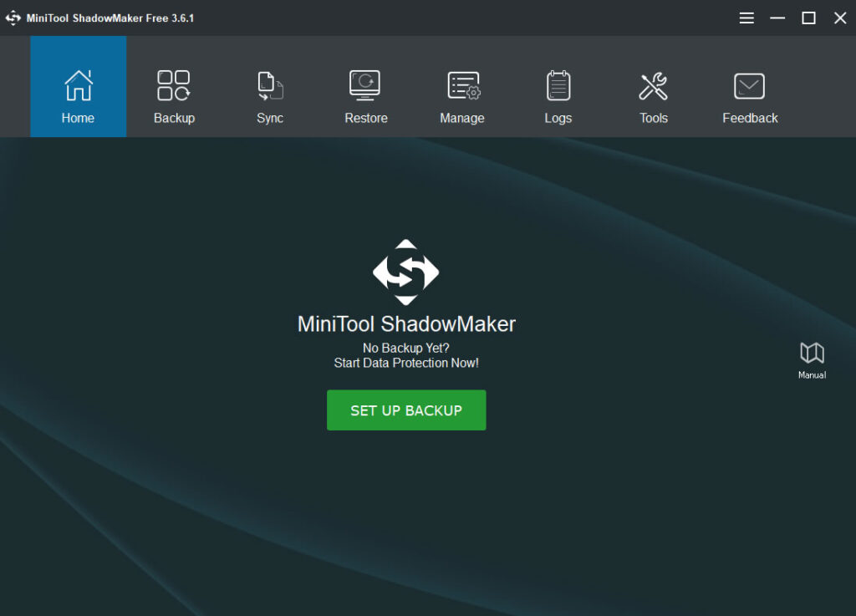This screenshot has width=856, height=616.
Task: Click the title text 'MiniTool ShadowMaker Free 3.6.1'
Action: tap(110, 18)
